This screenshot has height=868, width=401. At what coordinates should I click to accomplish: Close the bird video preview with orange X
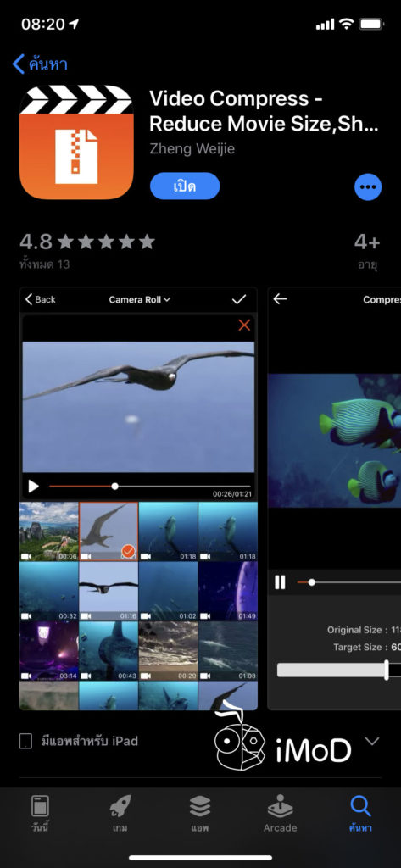[244, 325]
